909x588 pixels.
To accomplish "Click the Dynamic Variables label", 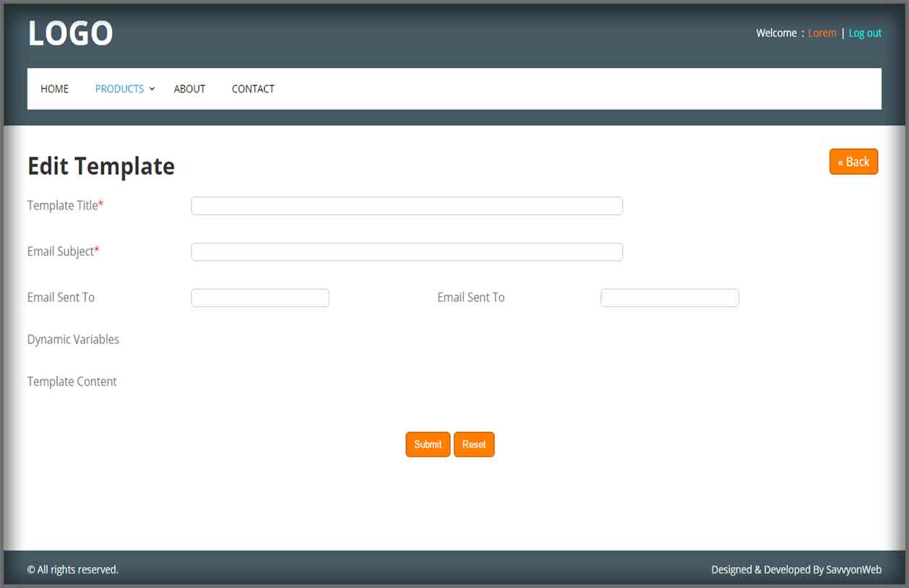I will [x=73, y=340].
